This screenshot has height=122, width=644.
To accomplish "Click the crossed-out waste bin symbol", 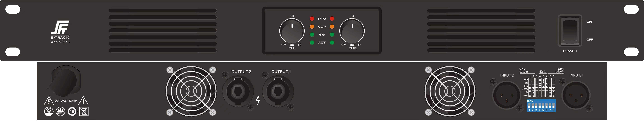I will 84,112.
